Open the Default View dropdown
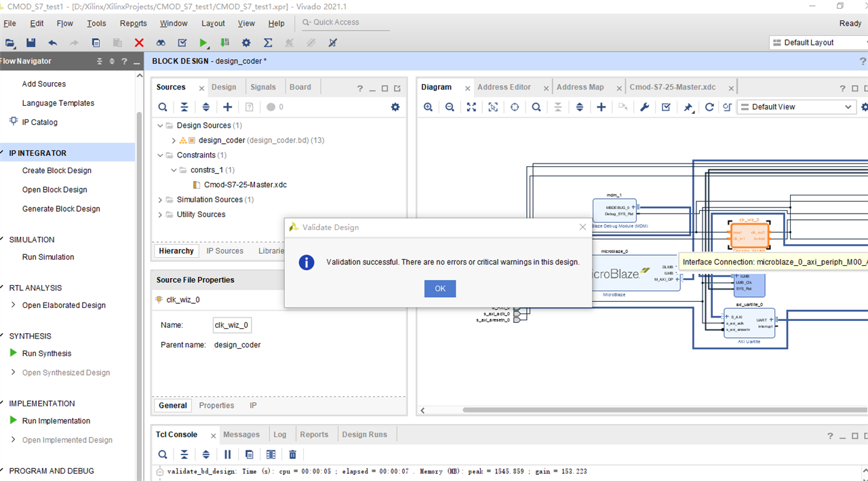Image resolution: width=868 pixels, height=481 pixels. [x=797, y=107]
